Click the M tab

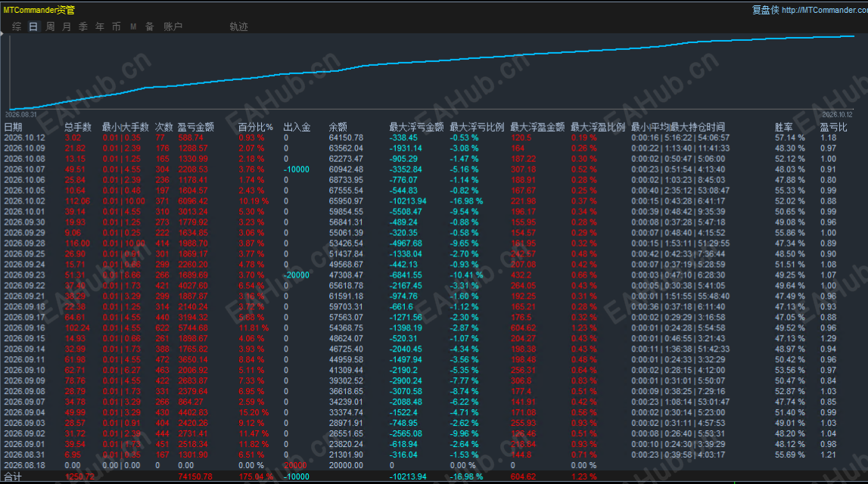[133, 26]
